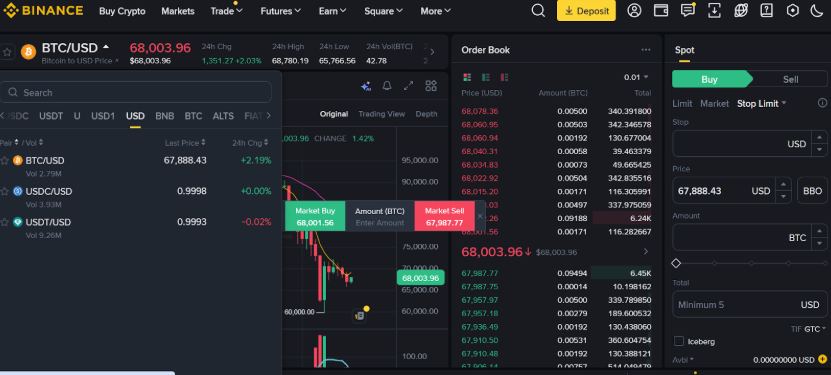Expand the Trade menu
The width and height of the screenshot is (831, 375).
coord(226,11)
